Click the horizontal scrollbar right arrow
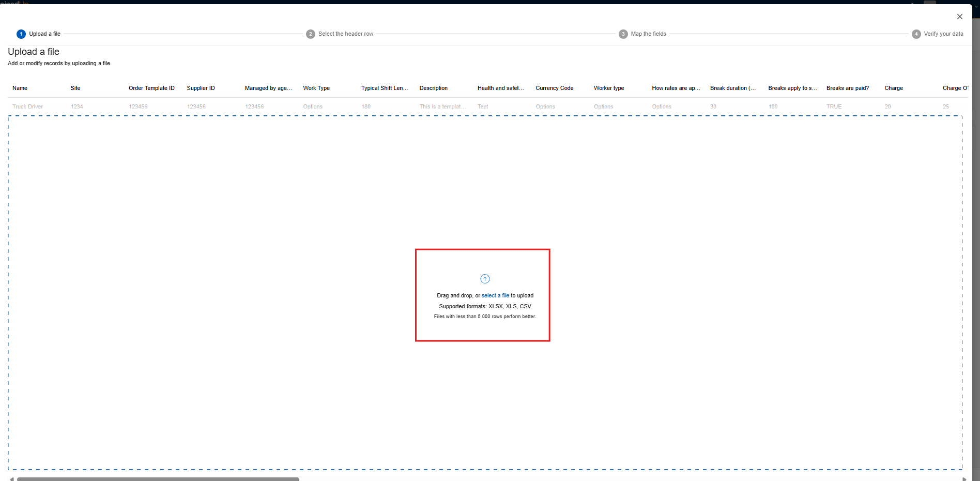The image size is (980, 481). point(964,479)
